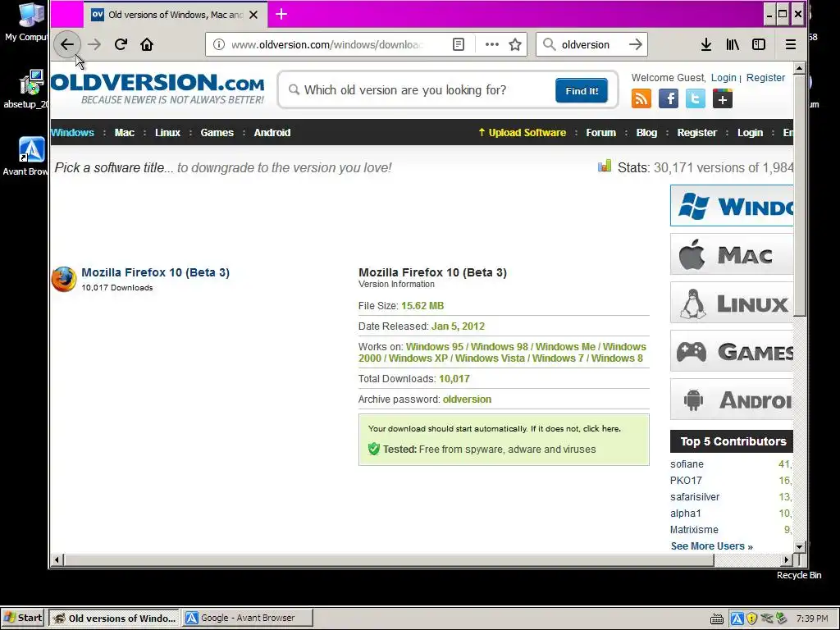This screenshot has width=840, height=630.
Task: Show site information icon in address bar
Action: coord(218,44)
